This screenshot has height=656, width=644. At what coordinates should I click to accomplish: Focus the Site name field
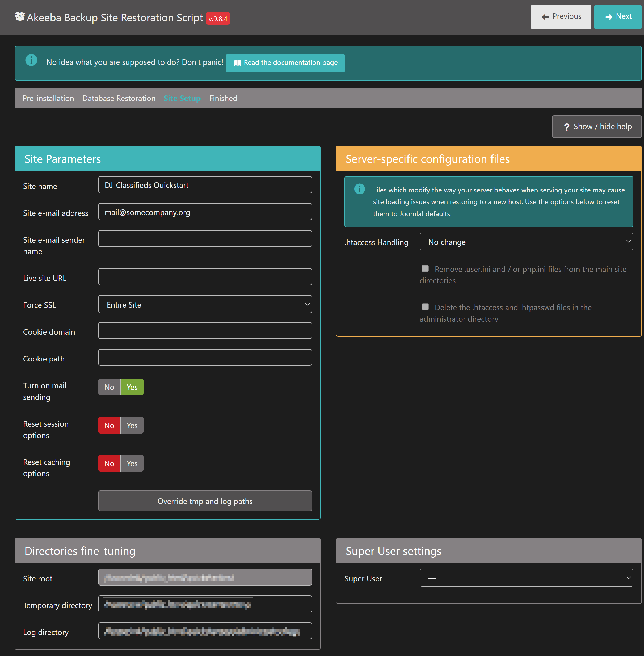point(205,185)
